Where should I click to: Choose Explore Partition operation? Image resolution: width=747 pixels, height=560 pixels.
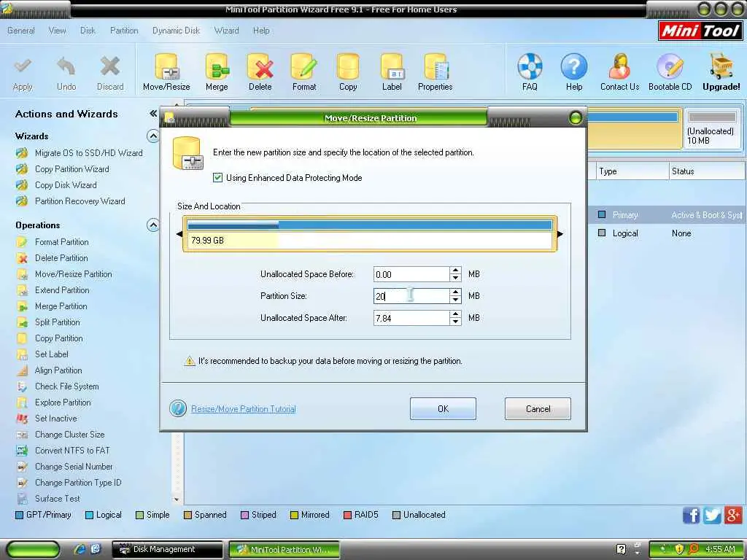(63, 402)
